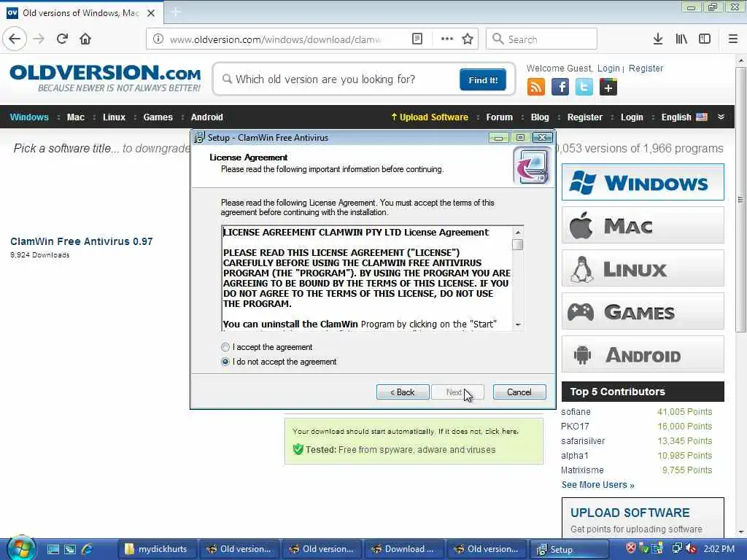Expand the English language selector

click(x=684, y=117)
